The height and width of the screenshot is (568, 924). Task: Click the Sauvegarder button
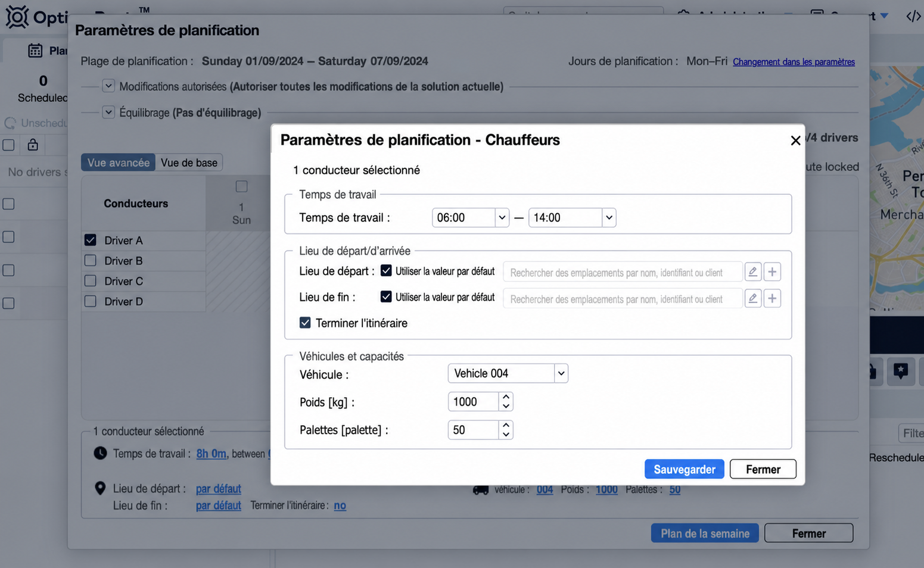point(684,469)
